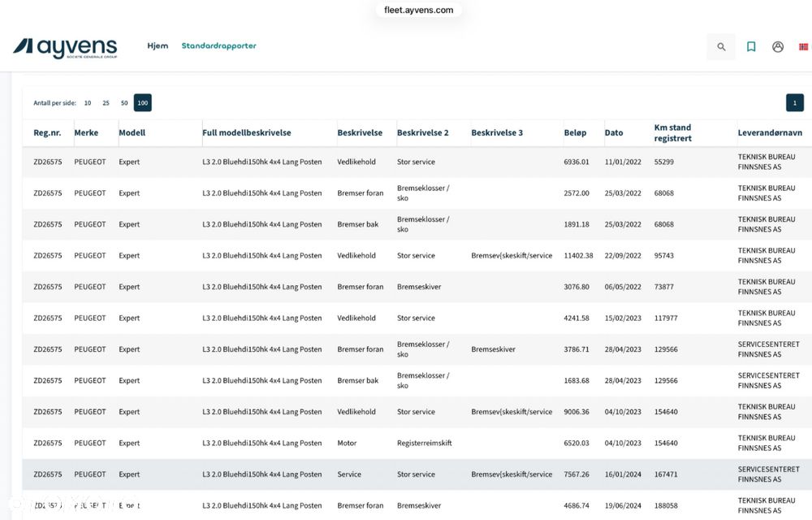Image resolution: width=812 pixels, height=520 pixels.
Task: Select amount cell 6936.01
Action: coord(577,162)
